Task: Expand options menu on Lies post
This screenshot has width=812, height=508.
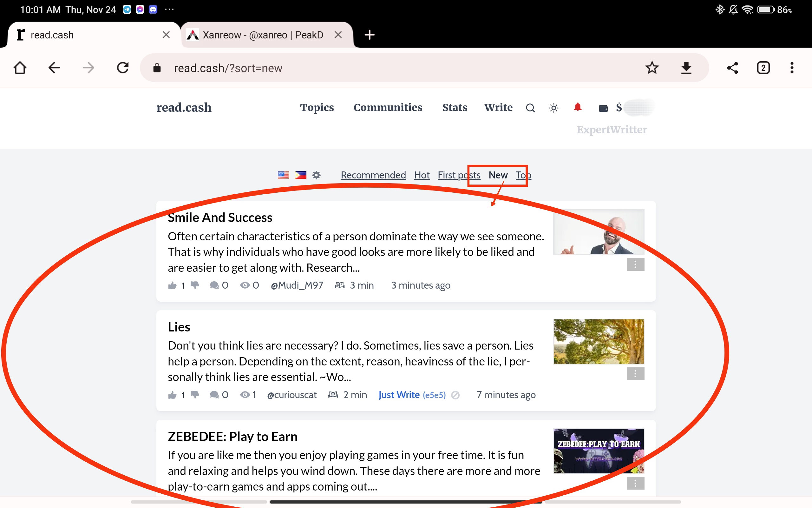Action: point(635,374)
